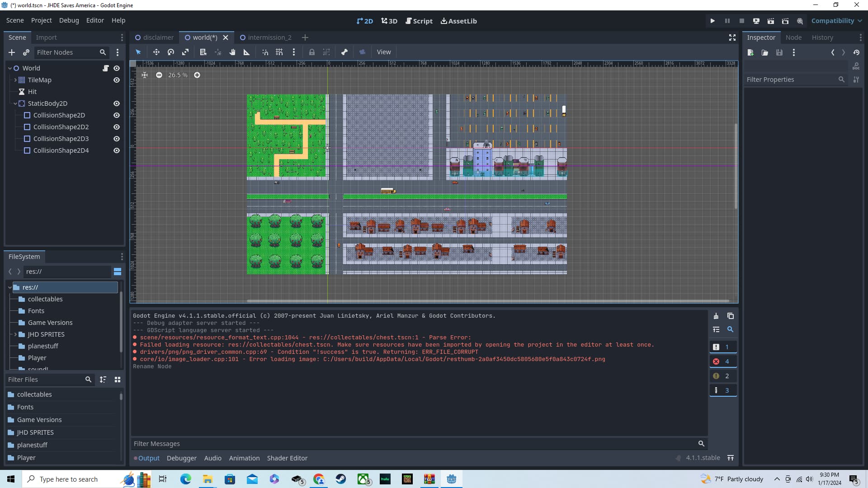Open script attached to World node

coord(105,68)
